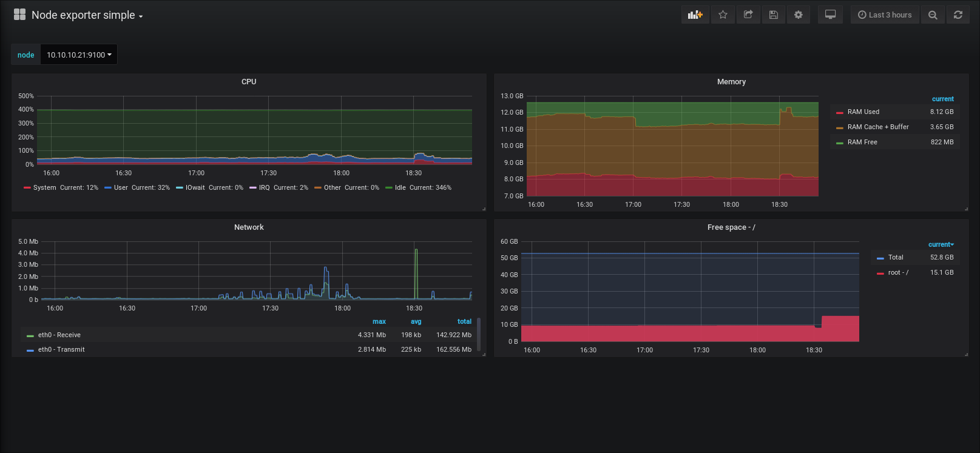
Task: Click the Add panel icon
Action: pyautogui.click(x=695, y=15)
